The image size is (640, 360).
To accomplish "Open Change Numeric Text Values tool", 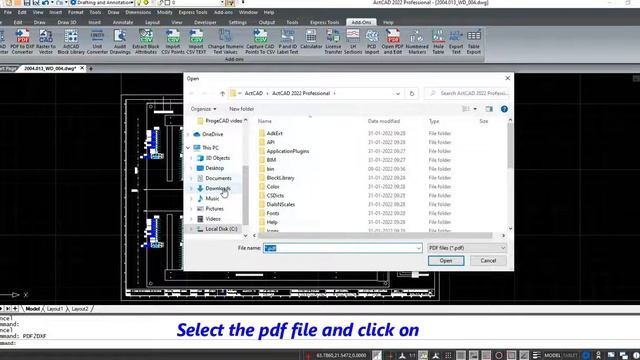I will (225, 42).
